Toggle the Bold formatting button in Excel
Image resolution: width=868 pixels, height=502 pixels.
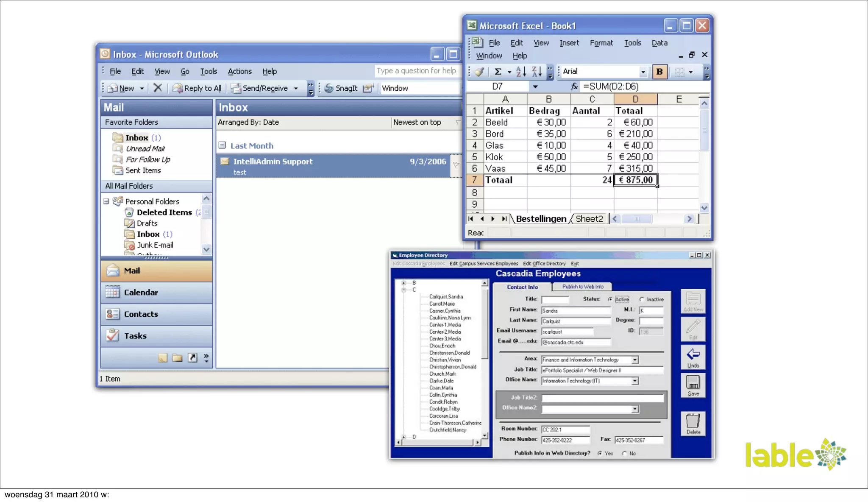pyautogui.click(x=659, y=72)
